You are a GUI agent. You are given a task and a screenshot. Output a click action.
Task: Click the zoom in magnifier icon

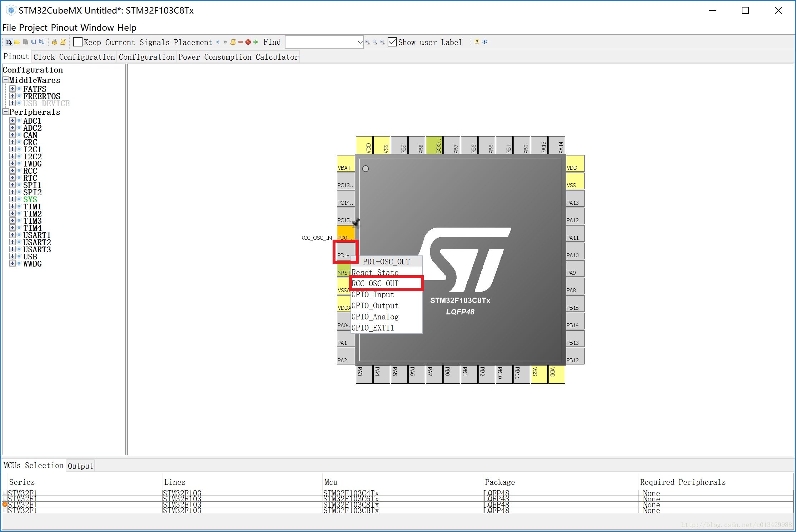pyautogui.click(x=367, y=42)
